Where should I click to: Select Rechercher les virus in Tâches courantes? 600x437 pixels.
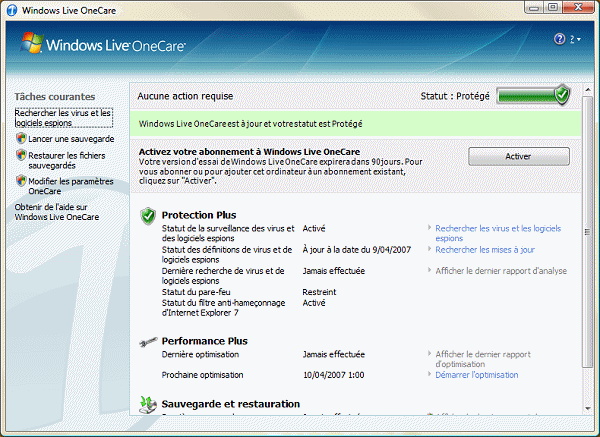64,118
